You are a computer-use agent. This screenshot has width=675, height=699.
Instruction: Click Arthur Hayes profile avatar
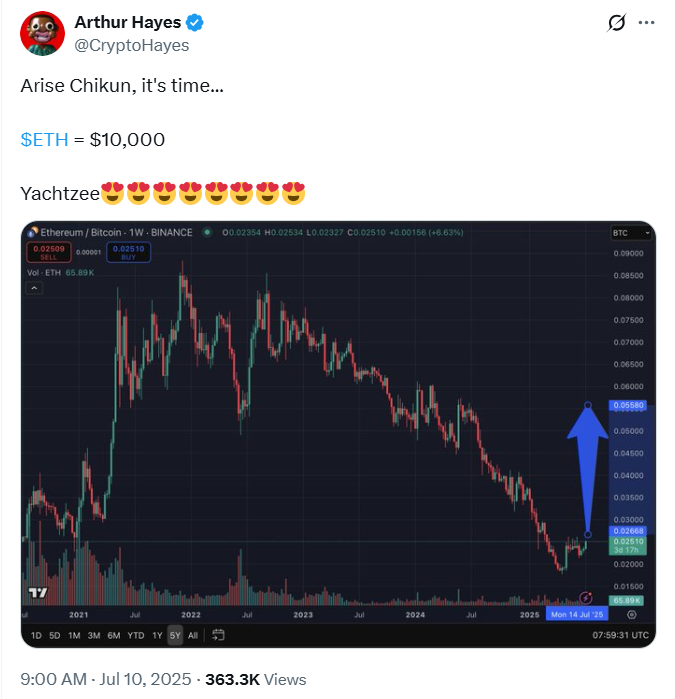[x=42, y=33]
